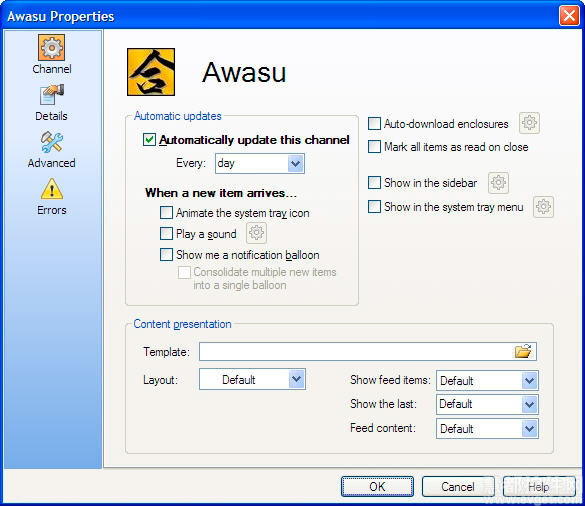Open auto-download enclosures settings gear

529,123
